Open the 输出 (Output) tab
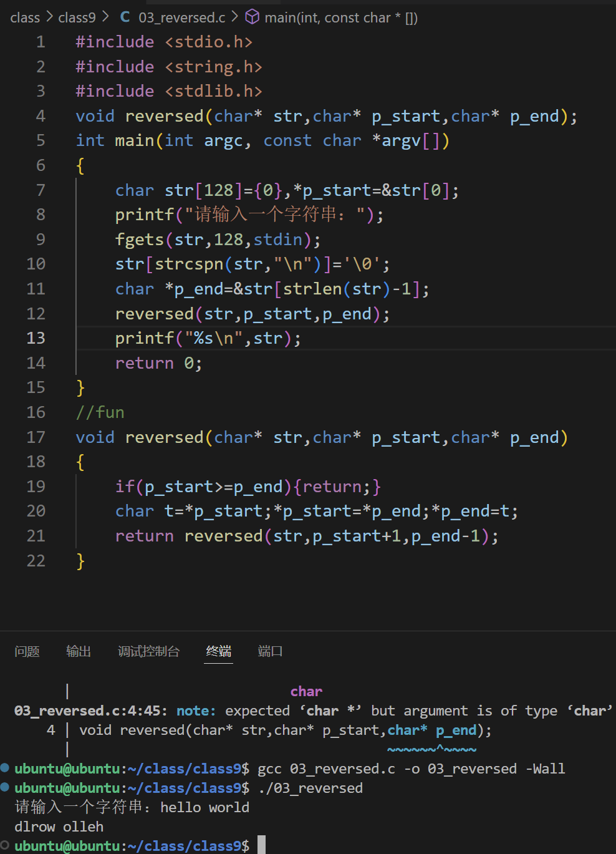The image size is (616, 854). click(78, 651)
